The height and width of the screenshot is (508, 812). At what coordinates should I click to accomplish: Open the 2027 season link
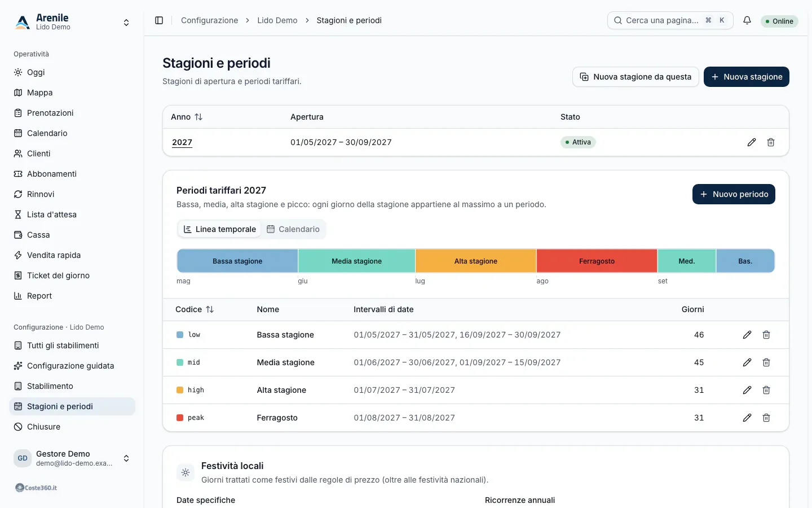tap(182, 142)
